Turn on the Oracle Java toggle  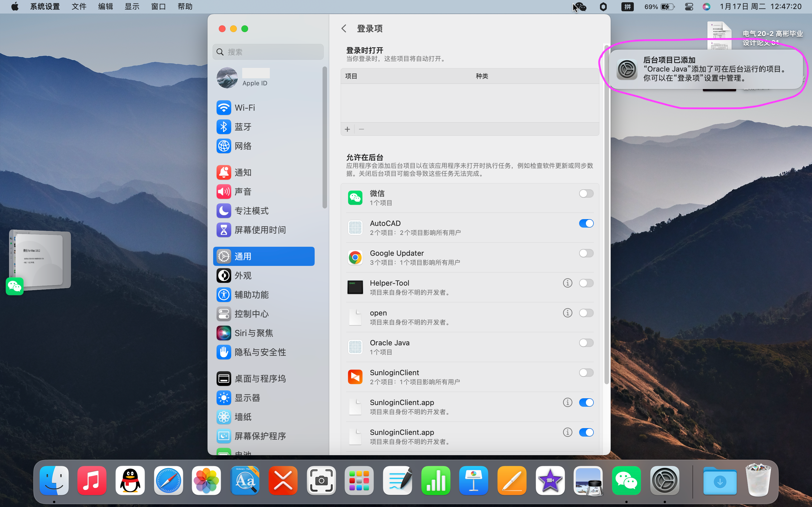point(586,343)
